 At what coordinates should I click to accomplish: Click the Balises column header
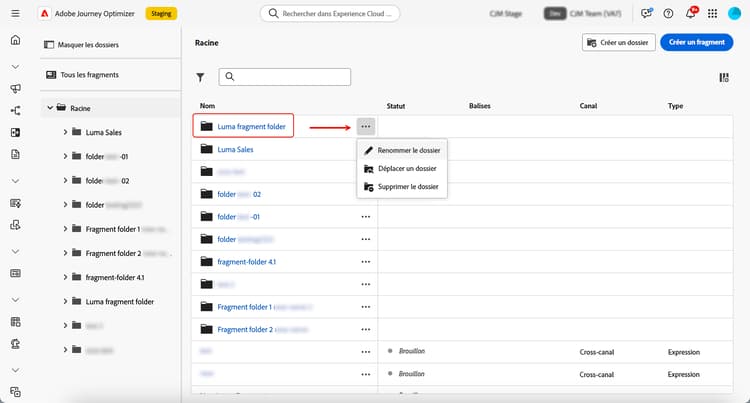click(480, 106)
